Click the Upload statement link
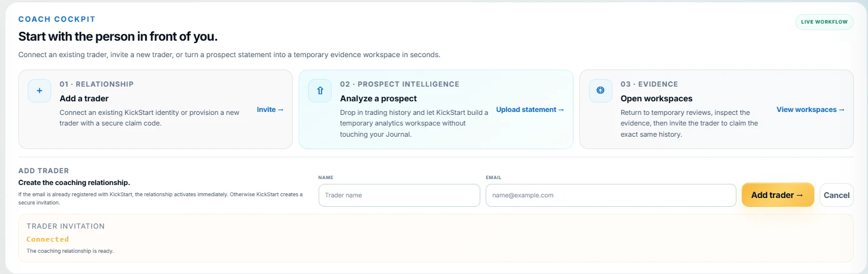Screen dimensions: 868x274 [x=530, y=110]
